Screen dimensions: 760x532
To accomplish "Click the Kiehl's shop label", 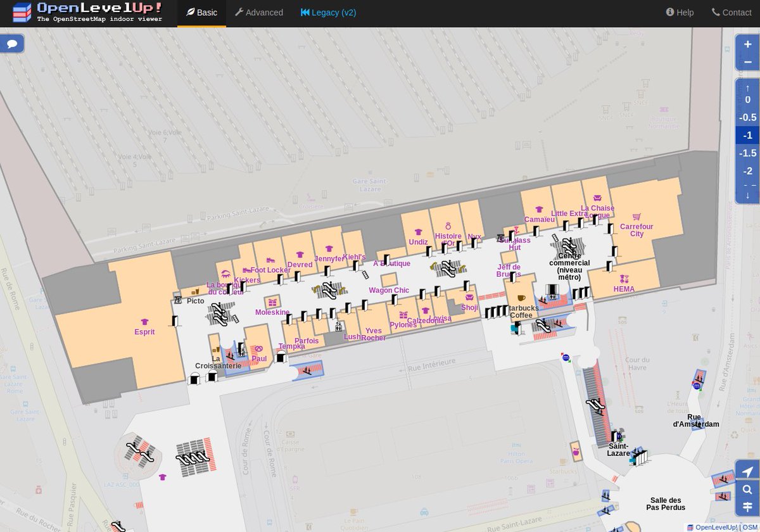I will pyautogui.click(x=355, y=256).
